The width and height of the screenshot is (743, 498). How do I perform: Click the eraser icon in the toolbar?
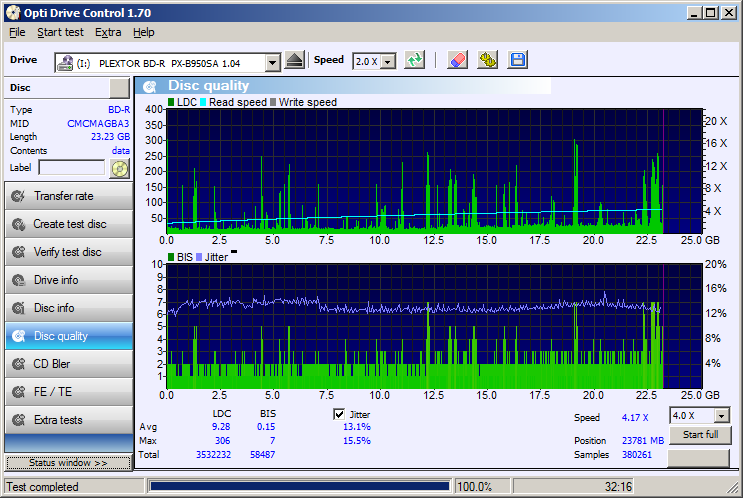click(x=457, y=60)
